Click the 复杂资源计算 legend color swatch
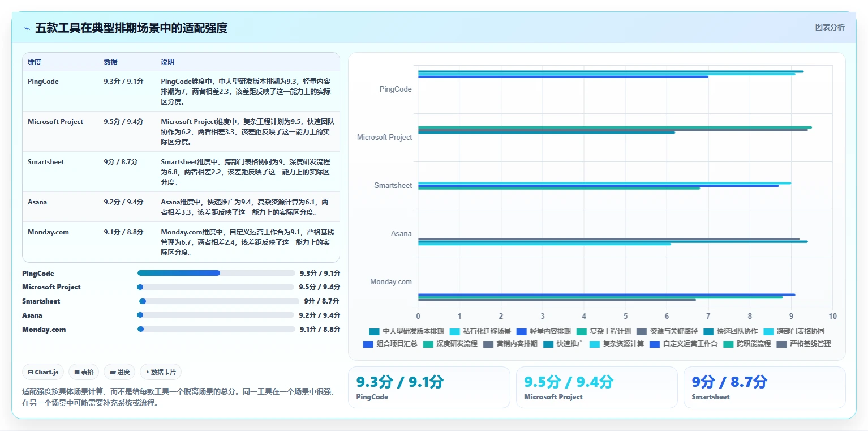This screenshot has width=868, height=431. pos(595,344)
